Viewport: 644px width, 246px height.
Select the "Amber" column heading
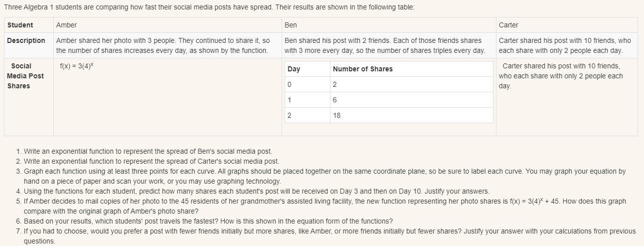pos(66,25)
